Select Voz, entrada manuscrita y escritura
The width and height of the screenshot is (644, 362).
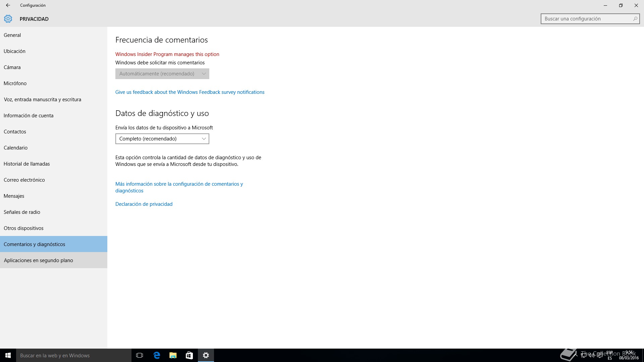(54, 99)
